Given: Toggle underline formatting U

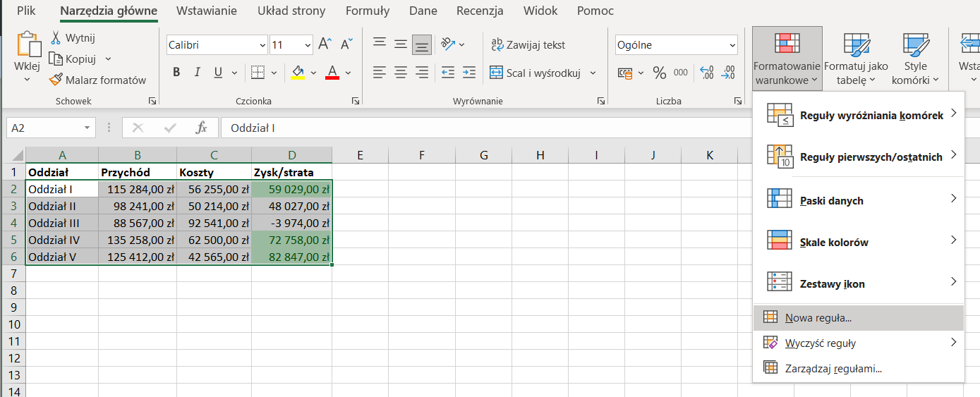Looking at the screenshot, I should pyautogui.click(x=217, y=72).
